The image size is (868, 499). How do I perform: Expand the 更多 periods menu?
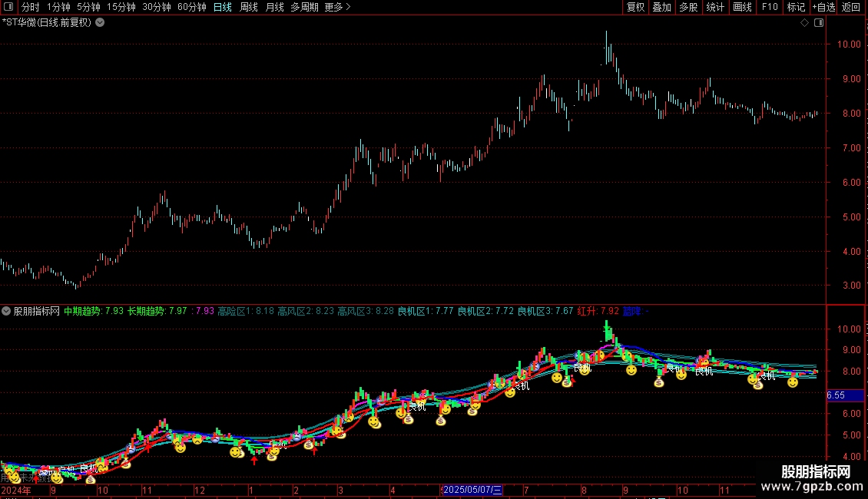[338, 7]
